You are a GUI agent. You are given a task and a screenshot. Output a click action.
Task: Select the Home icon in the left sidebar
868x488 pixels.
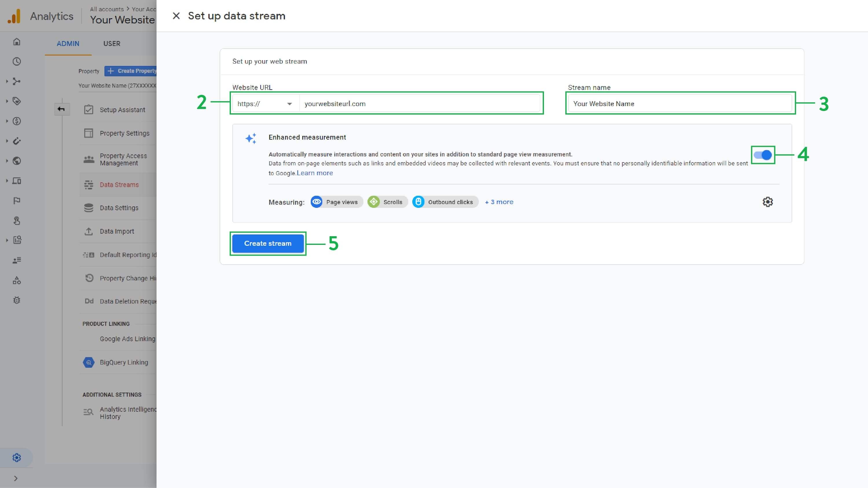pos(16,42)
